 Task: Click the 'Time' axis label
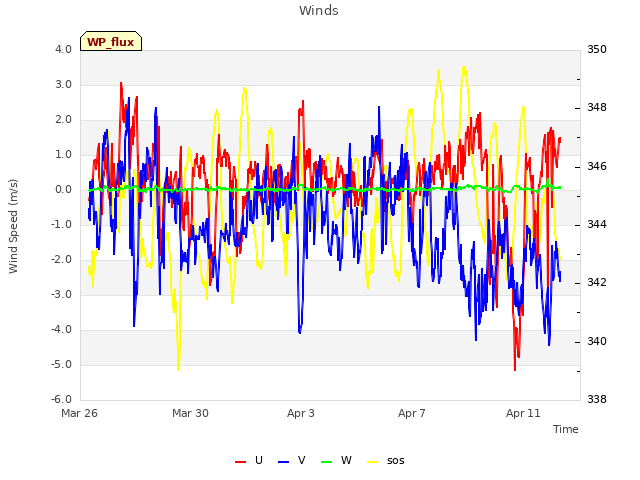[x=566, y=429]
